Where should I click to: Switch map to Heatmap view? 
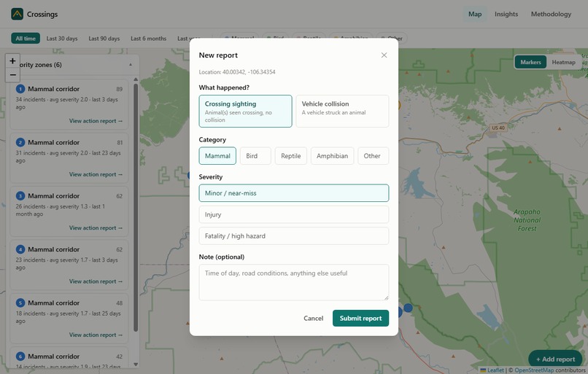(563, 62)
